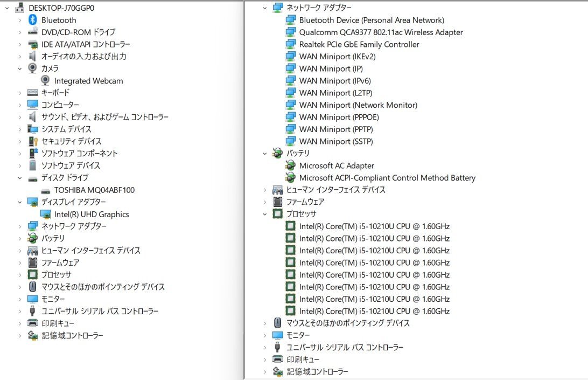Viewport: 588px width, 380px height.
Task: Click the DVD/CD-ROM ドライブ drive icon
Action: (33, 32)
